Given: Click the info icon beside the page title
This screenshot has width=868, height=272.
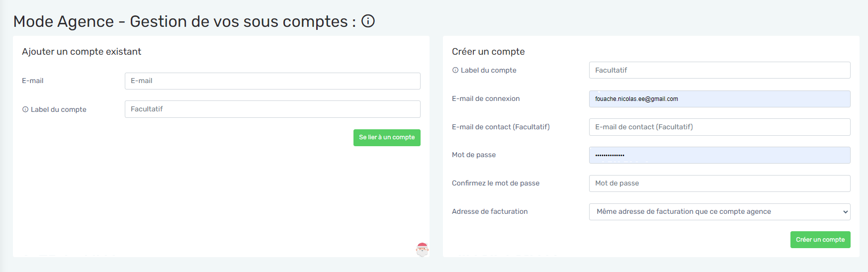Looking at the screenshot, I should click(368, 21).
